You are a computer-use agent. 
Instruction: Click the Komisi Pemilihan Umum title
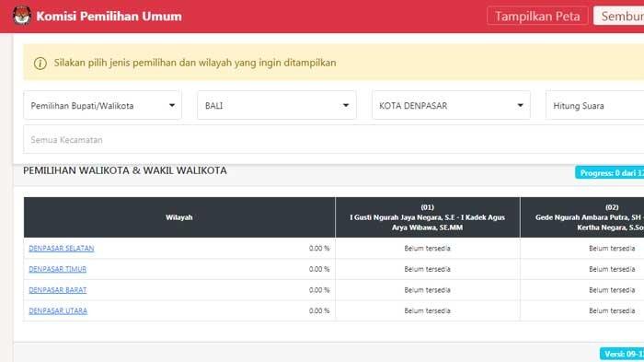109,17
